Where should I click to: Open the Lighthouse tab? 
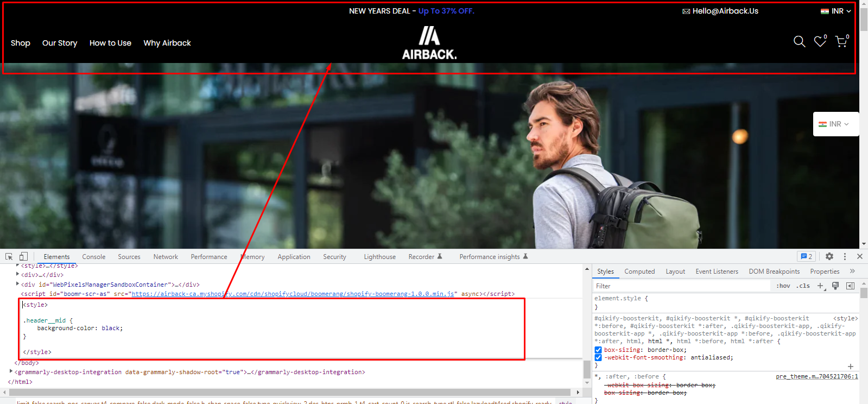coord(380,257)
